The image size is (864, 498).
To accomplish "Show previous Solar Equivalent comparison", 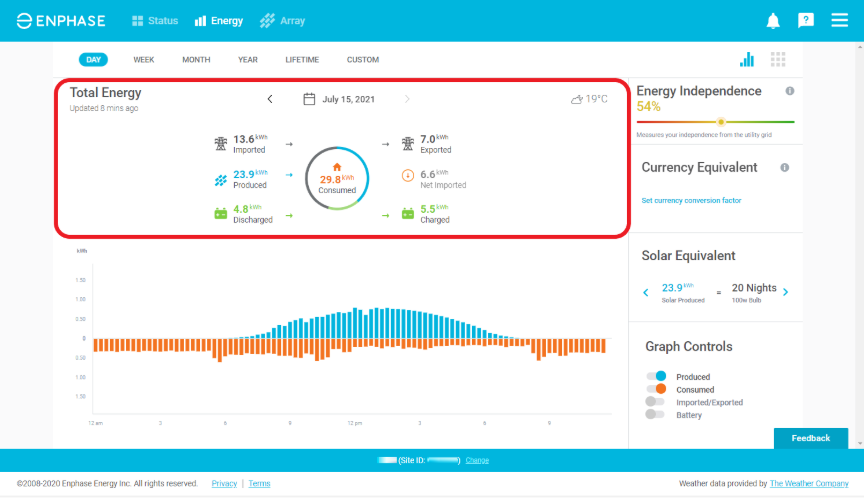I will click(x=646, y=293).
